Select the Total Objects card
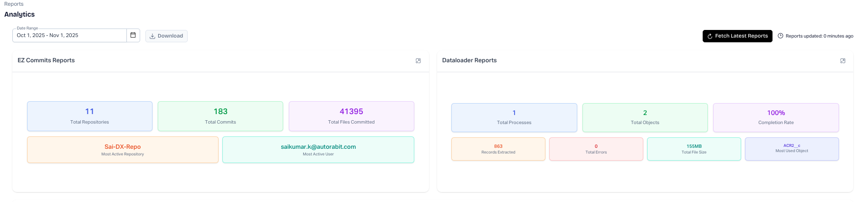Viewport: 868px width, 202px height. point(645,117)
